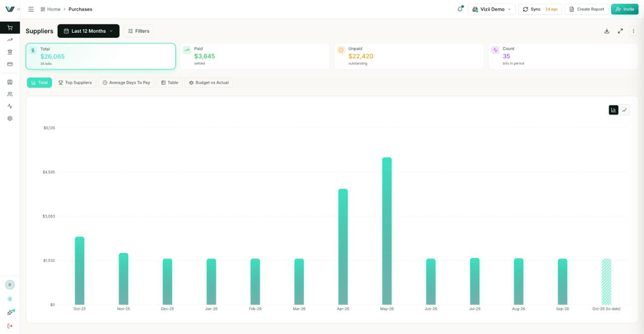The width and height of the screenshot is (644, 334).
Task: Click the pulse icon in Count card
Action: [x=495, y=50]
